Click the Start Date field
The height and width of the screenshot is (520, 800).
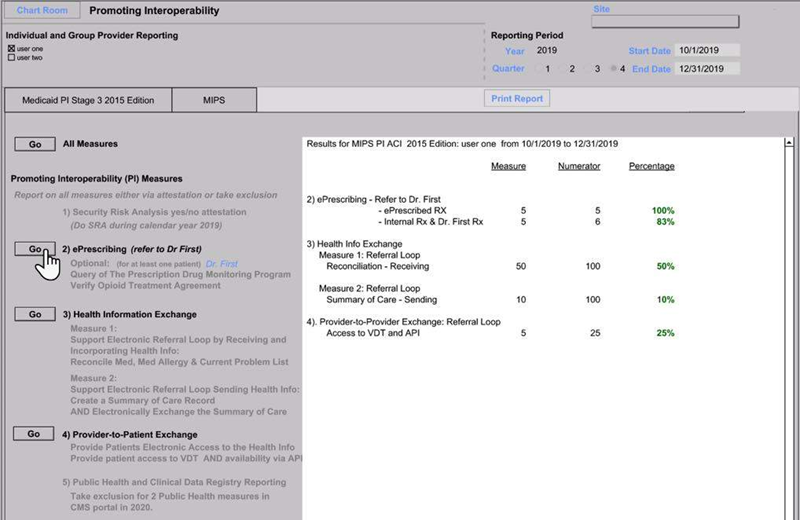click(706, 50)
